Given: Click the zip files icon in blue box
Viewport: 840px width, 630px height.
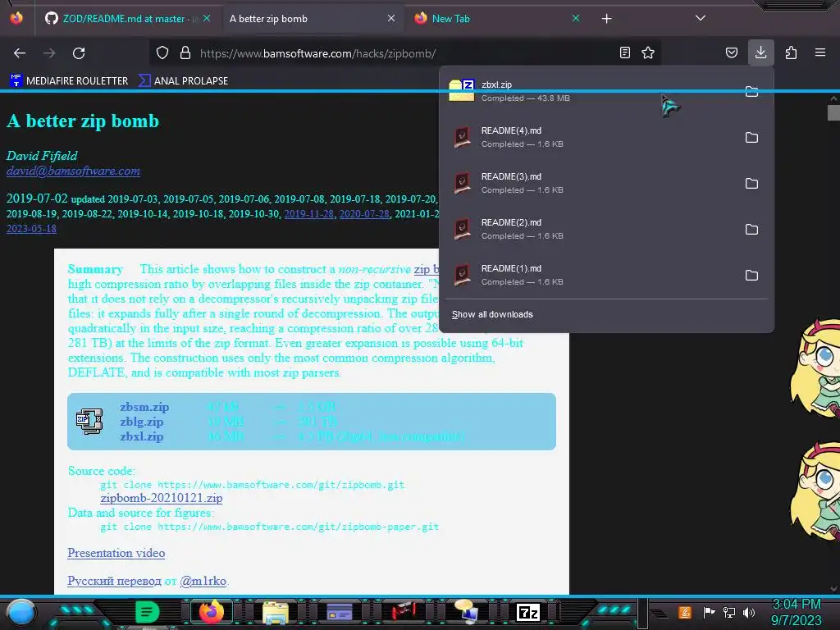Looking at the screenshot, I should (89, 421).
